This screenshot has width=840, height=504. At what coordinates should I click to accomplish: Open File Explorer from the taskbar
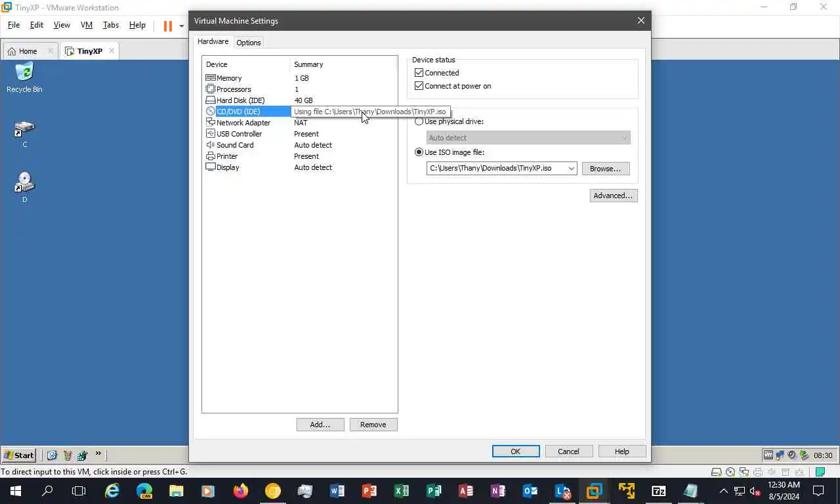click(x=177, y=491)
